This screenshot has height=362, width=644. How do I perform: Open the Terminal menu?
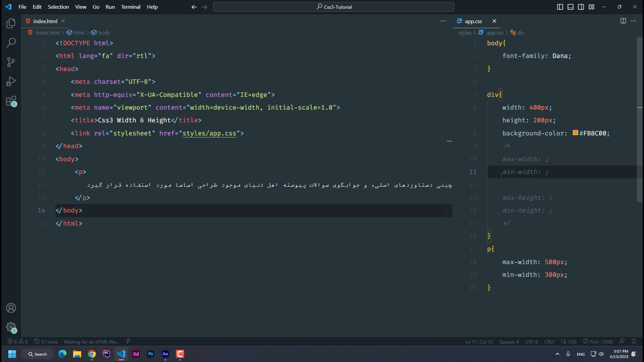click(x=130, y=7)
